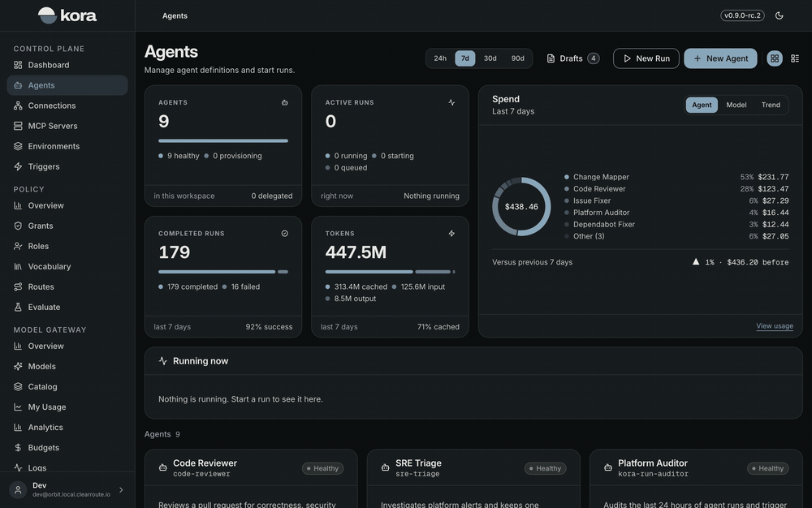Open the Code Reviewer agent card
This screenshot has height=508, width=812.
251,479
